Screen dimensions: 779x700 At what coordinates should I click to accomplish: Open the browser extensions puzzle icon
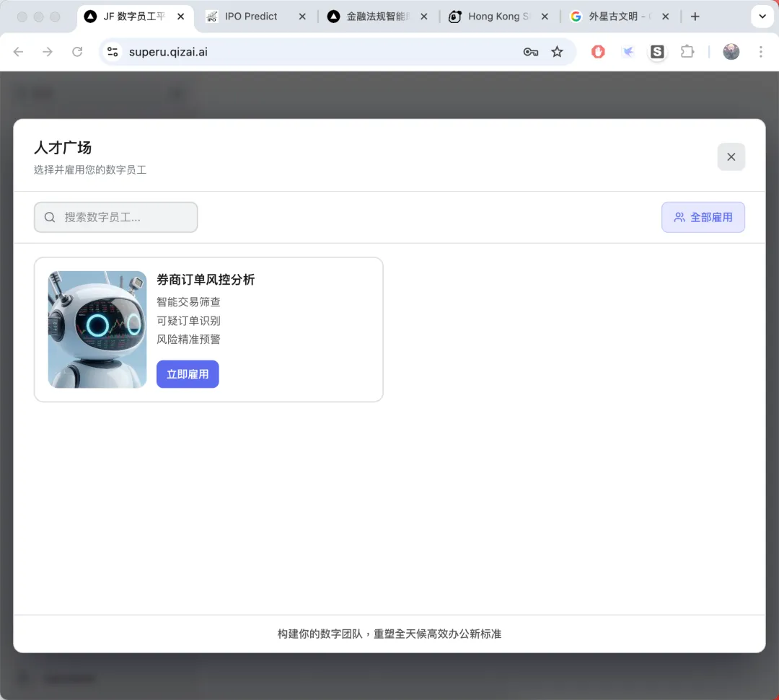(687, 51)
